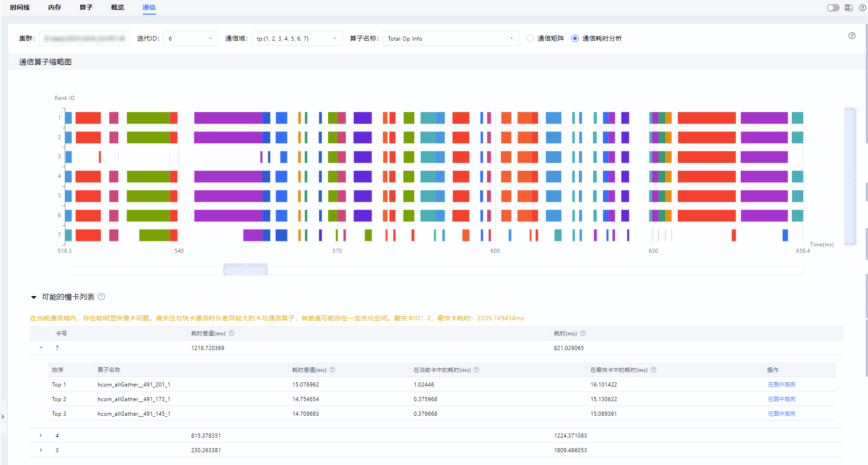Click info icon next to 耗时差值(ms) column header

point(231,333)
